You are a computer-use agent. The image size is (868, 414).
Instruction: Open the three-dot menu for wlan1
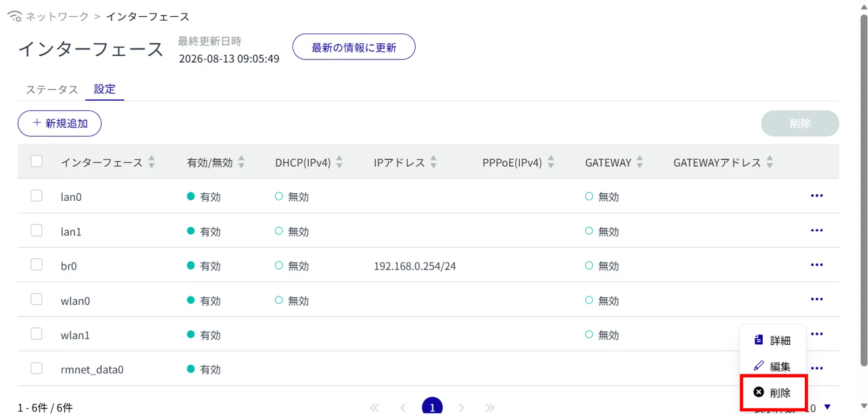click(817, 334)
